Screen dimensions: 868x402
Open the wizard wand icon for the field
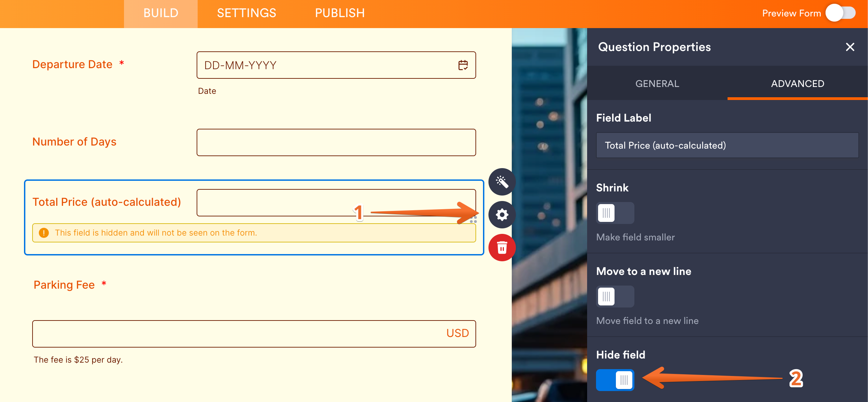coord(502,182)
